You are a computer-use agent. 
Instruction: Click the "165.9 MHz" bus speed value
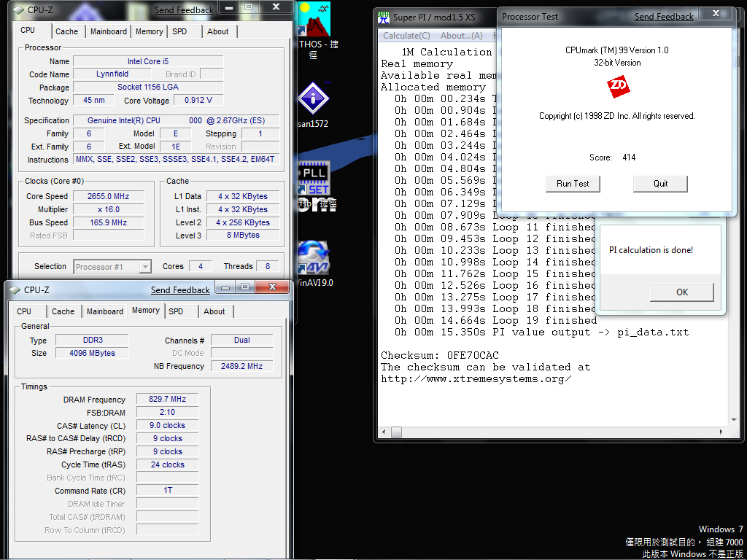point(109,222)
